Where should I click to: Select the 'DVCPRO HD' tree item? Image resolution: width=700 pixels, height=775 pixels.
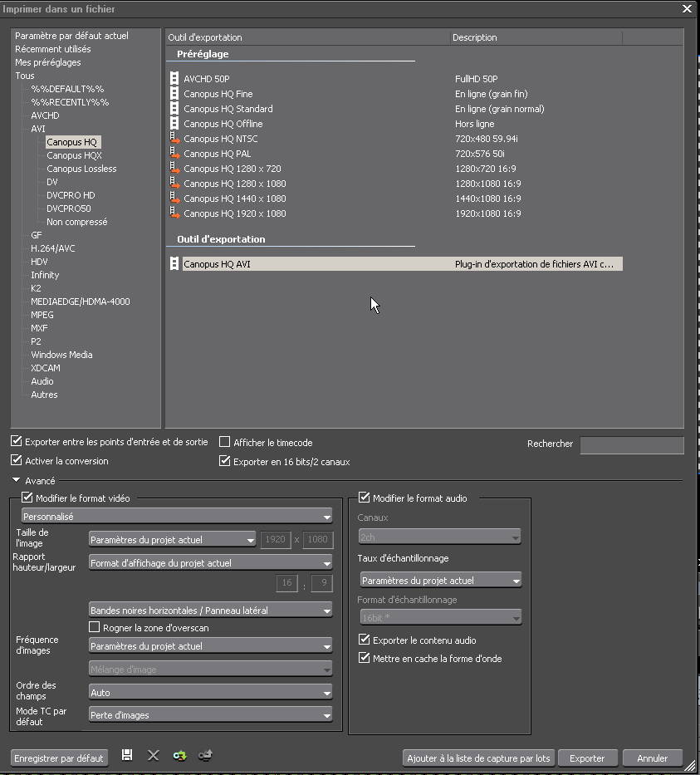coord(71,195)
